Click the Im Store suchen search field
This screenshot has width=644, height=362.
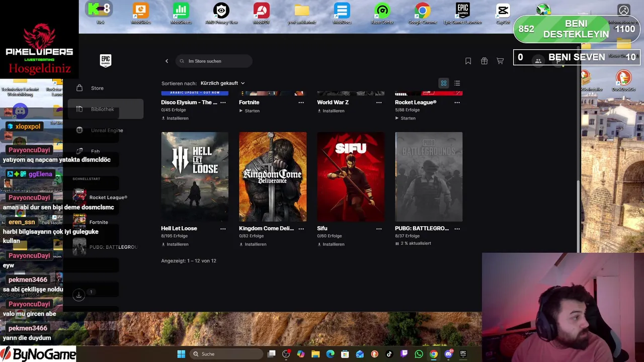click(x=214, y=61)
